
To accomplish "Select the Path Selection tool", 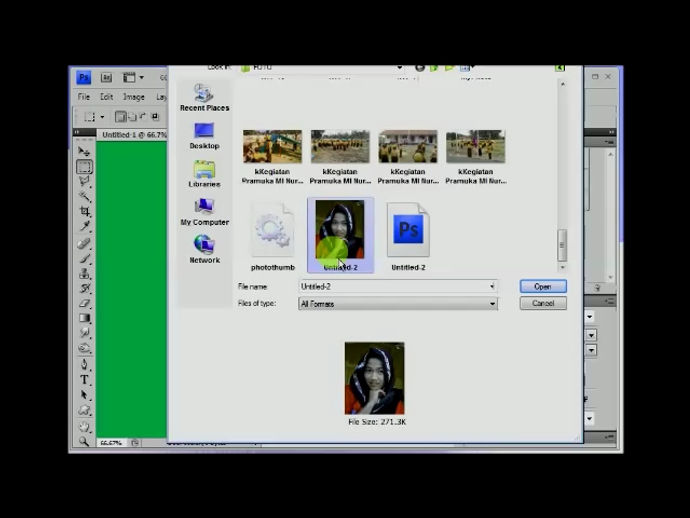I will point(84,395).
